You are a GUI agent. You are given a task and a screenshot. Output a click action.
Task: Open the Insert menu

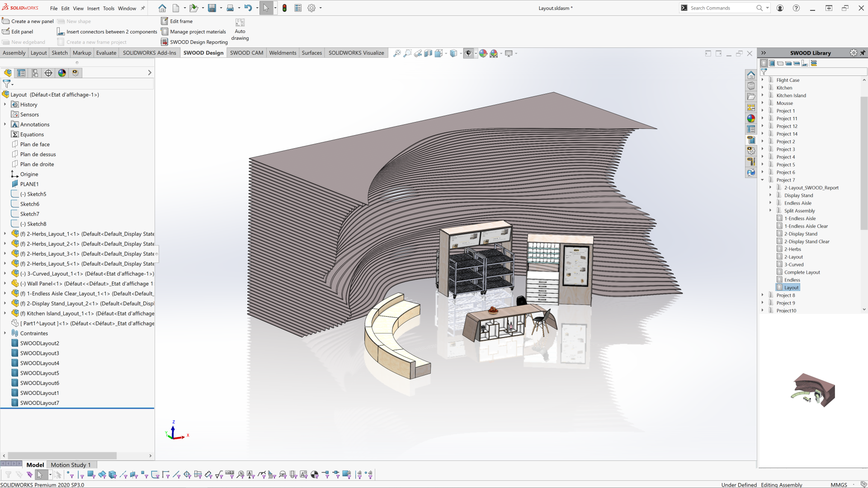click(x=93, y=8)
